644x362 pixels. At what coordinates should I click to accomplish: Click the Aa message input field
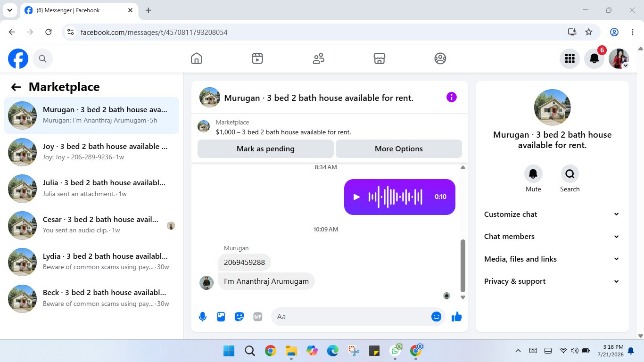351,317
